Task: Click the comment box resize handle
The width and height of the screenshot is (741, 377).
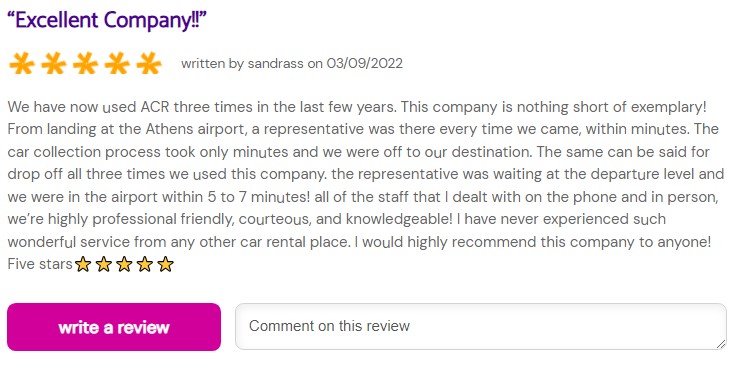Action: (x=721, y=344)
